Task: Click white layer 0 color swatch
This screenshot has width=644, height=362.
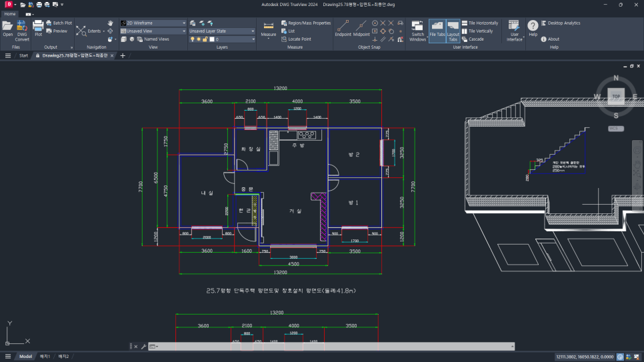Action: pos(212,39)
